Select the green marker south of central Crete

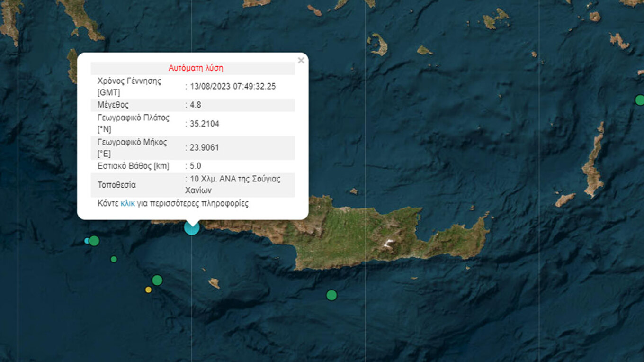pyautogui.click(x=331, y=295)
